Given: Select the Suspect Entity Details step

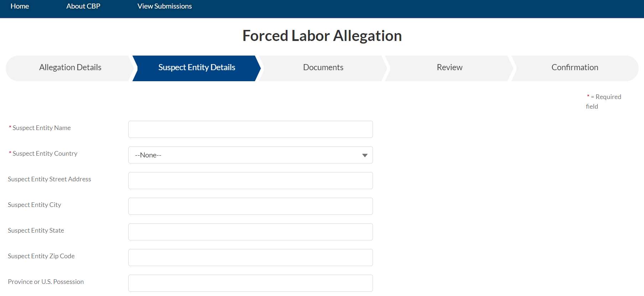Looking at the screenshot, I should click(x=197, y=68).
